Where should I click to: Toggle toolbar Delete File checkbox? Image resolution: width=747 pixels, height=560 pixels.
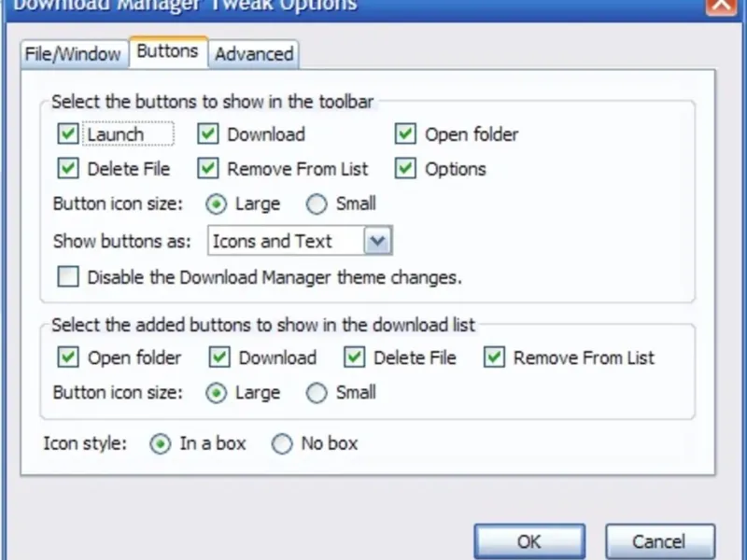68,169
